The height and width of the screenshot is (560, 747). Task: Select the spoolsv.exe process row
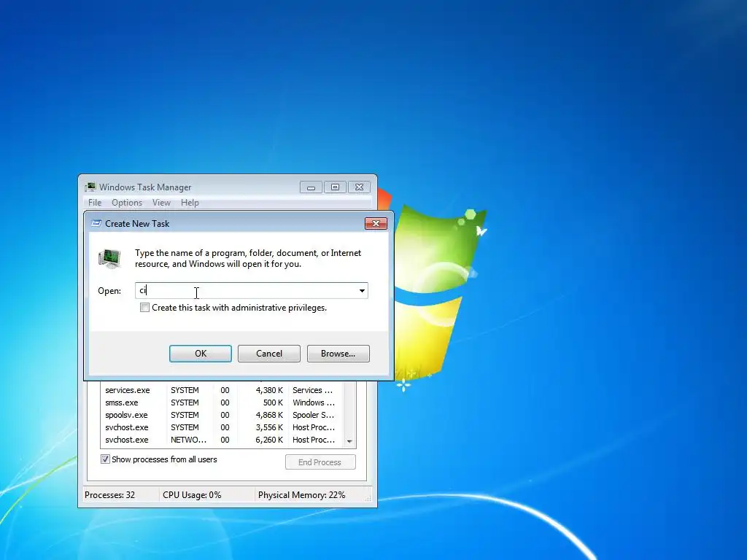point(222,415)
